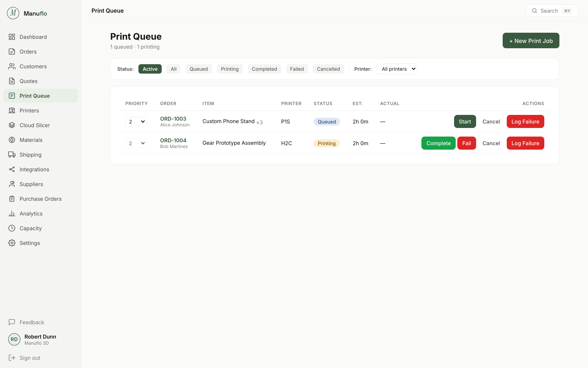The image size is (588, 368).
Task: Click the Purchase Orders clipboard icon
Action: [12, 199]
